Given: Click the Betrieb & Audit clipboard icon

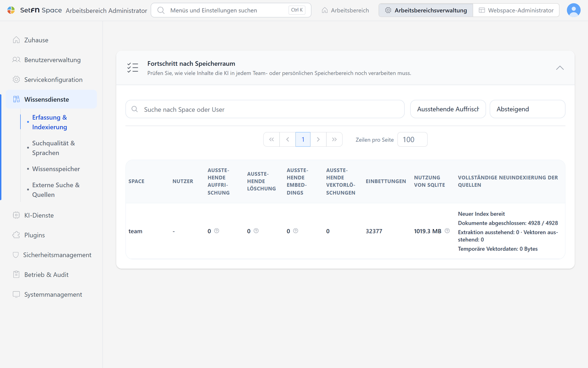Looking at the screenshot, I should click(x=16, y=275).
